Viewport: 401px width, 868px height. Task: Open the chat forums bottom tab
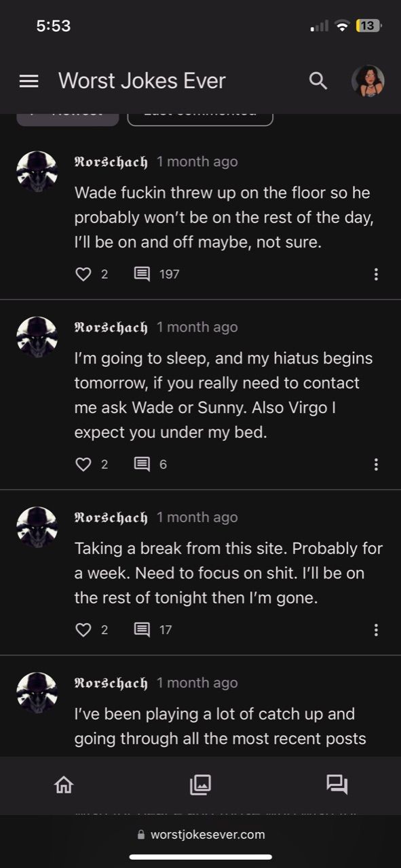click(x=337, y=785)
